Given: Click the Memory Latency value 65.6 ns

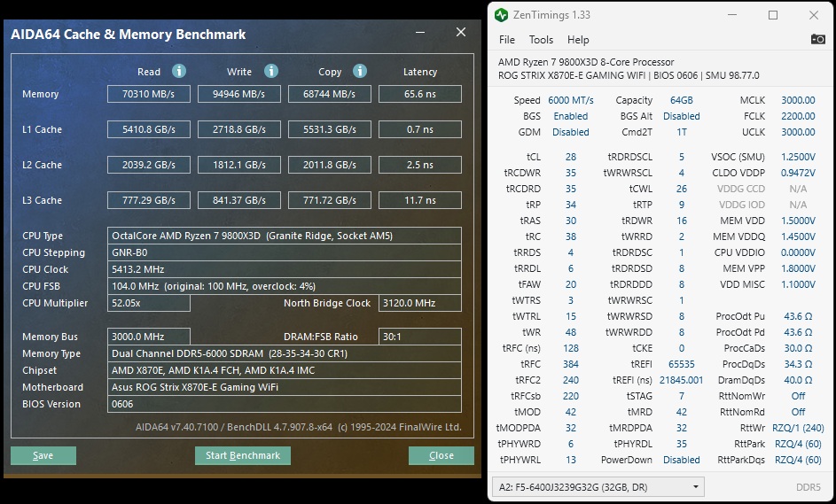Looking at the screenshot, I should tap(420, 94).
